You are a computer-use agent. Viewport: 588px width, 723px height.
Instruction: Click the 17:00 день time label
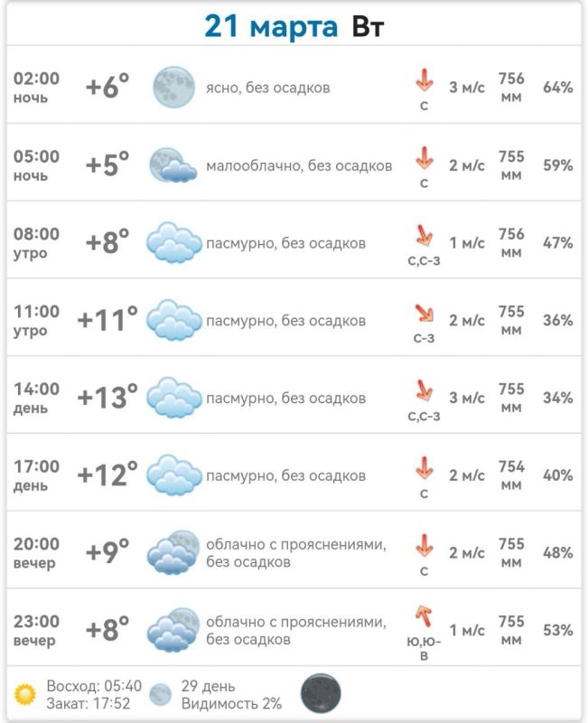(x=36, y=475)
